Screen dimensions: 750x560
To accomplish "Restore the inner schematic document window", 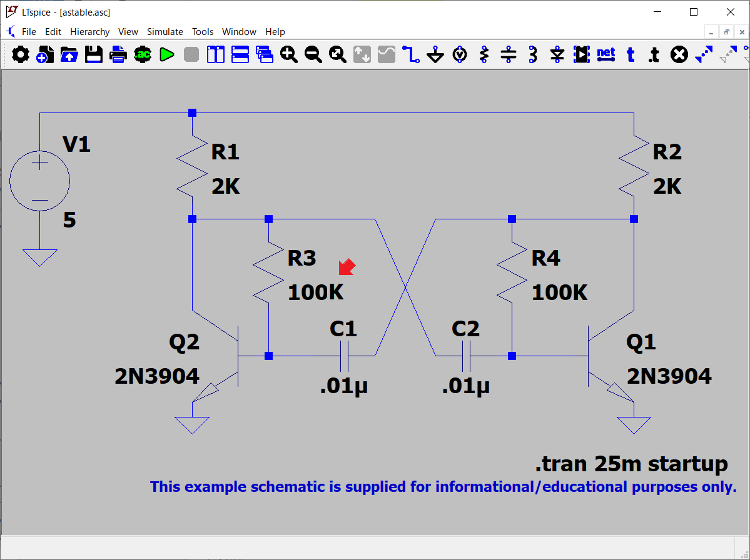I will coord(727,32).
